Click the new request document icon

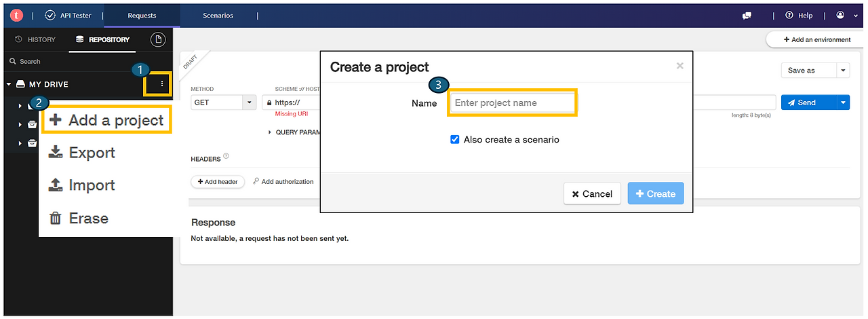click(158, 39)
